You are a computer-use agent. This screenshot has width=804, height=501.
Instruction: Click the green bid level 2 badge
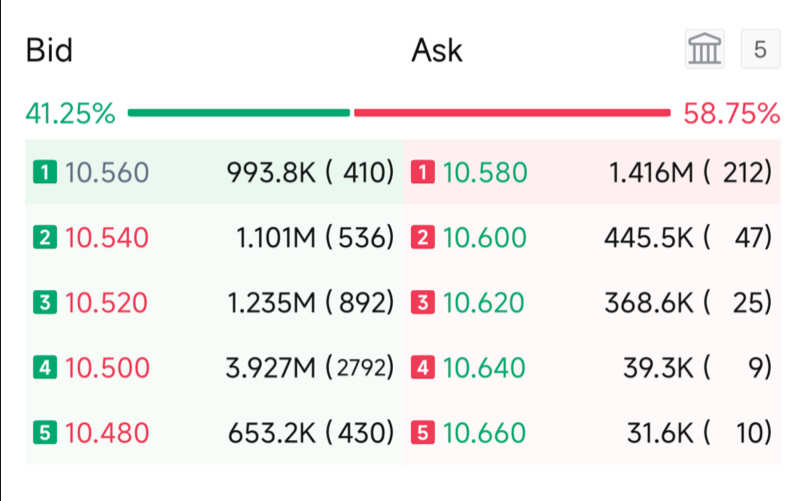[x=45, y=237]
